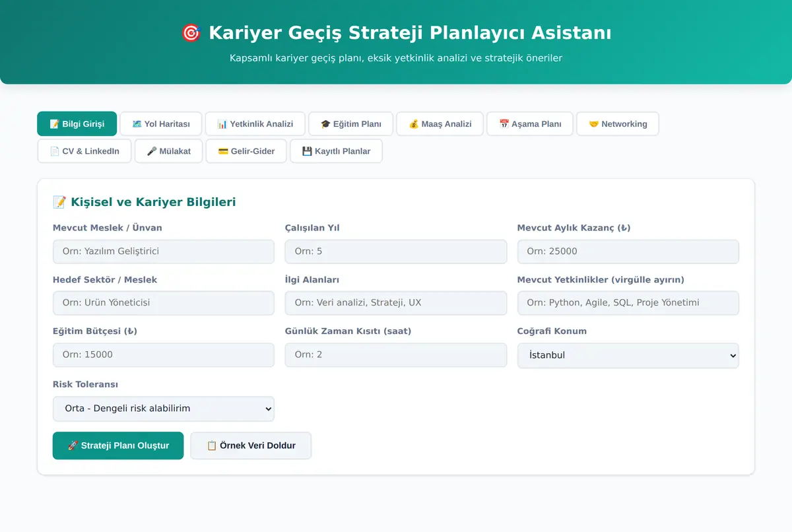
Task: Click the Kapsamlı kariyer geçiş planı subtitle text
Action: 396,58
